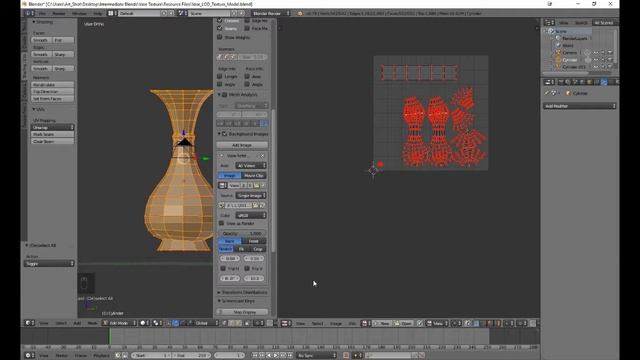Screen dimensions: 640x360
Task: Toggle the Creases checkbox
Action: (220, 20)
